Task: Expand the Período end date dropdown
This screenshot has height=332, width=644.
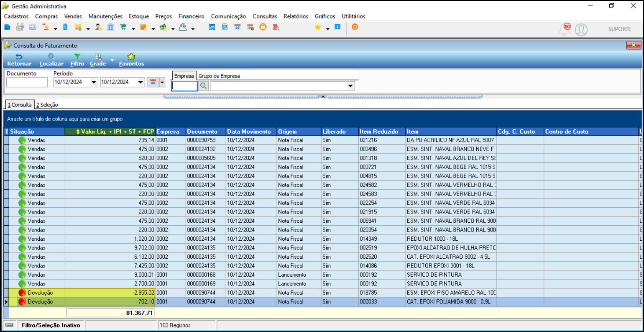Action: [141, 82]
